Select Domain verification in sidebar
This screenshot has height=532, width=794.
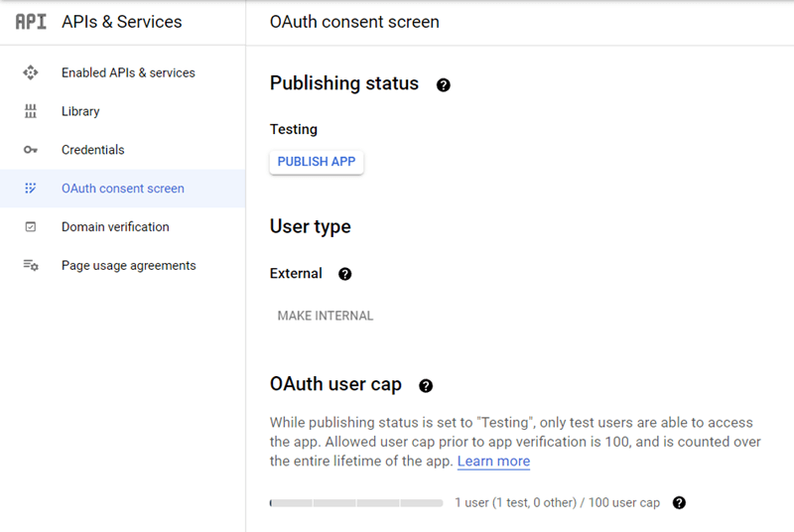(x=115, y=227)
